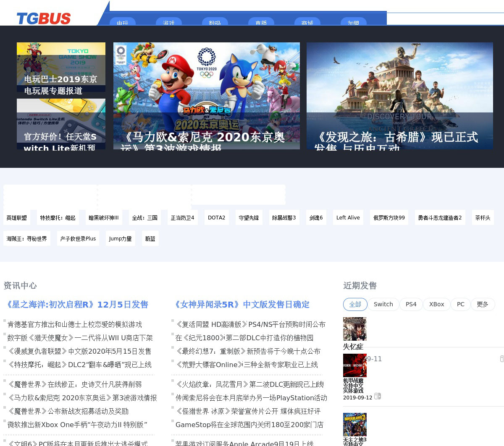Open the Borderlands 3 cover image
504x446 pixels.
[x=354, y=425]
